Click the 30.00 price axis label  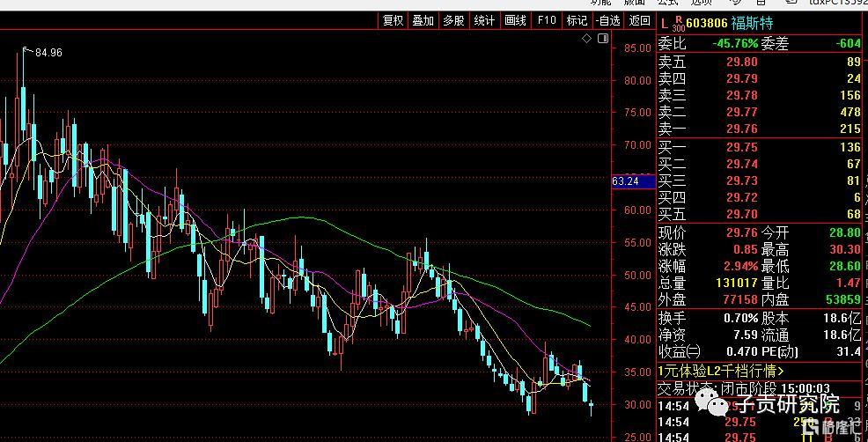pyautogui.click(x=636, y=405)
